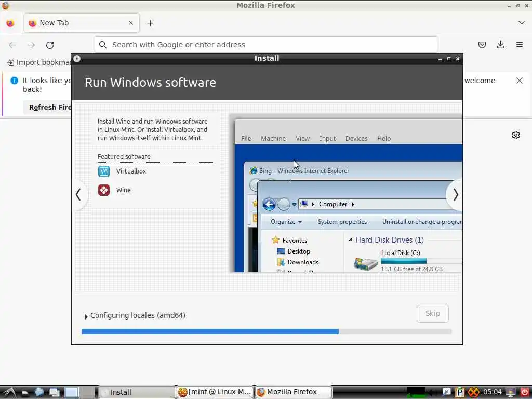The height and width of the screenshot is (399, 532).
Task: Open a new tab with the plus button
Action: pos(150,23)
